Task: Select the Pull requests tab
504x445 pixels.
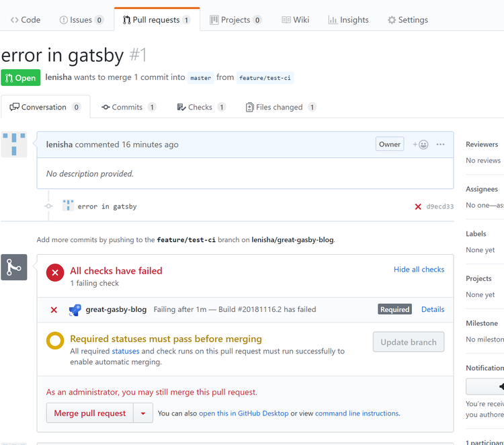Action: coord(157,20)
